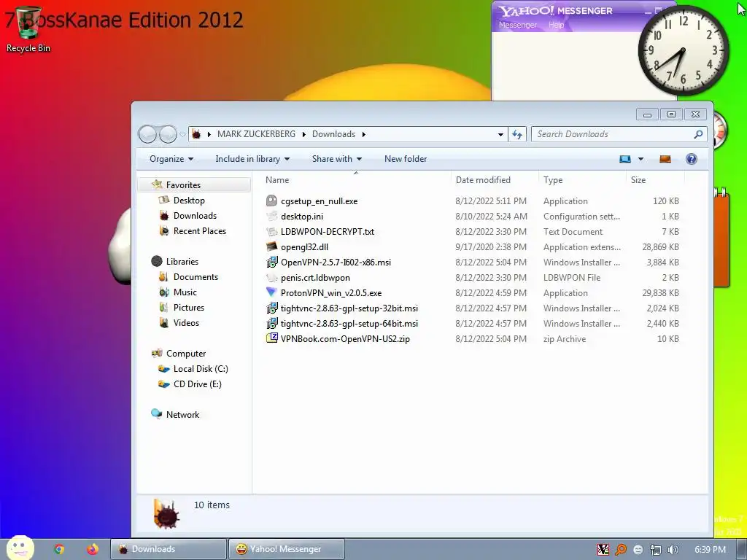Click the taskbar clock showing 6:39 PM
Image resolution: width=747 pixels, height=560 pixels.
pos(710,550)
